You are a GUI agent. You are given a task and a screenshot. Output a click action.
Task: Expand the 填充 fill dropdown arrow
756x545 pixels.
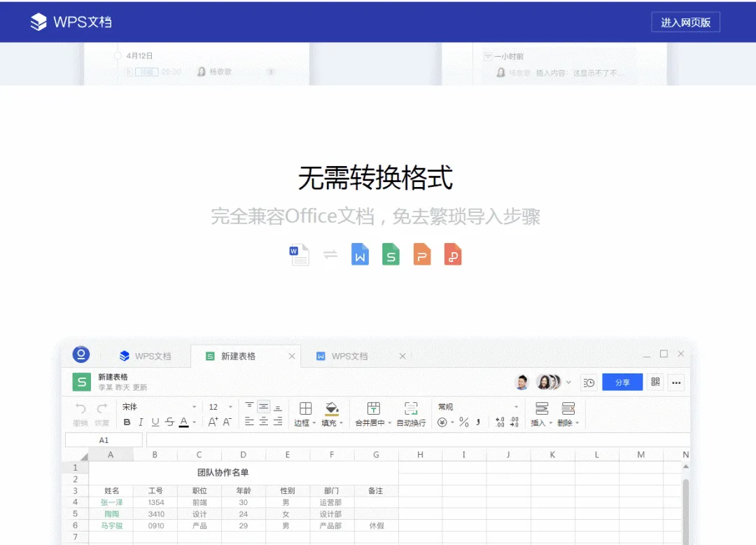[341, 423]
